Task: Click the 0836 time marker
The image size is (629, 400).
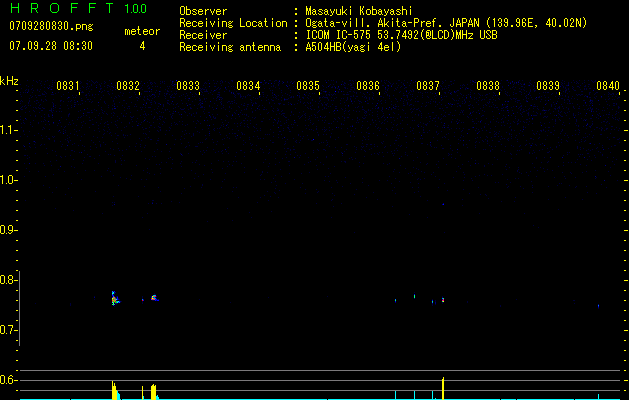Action: [368, 86]
